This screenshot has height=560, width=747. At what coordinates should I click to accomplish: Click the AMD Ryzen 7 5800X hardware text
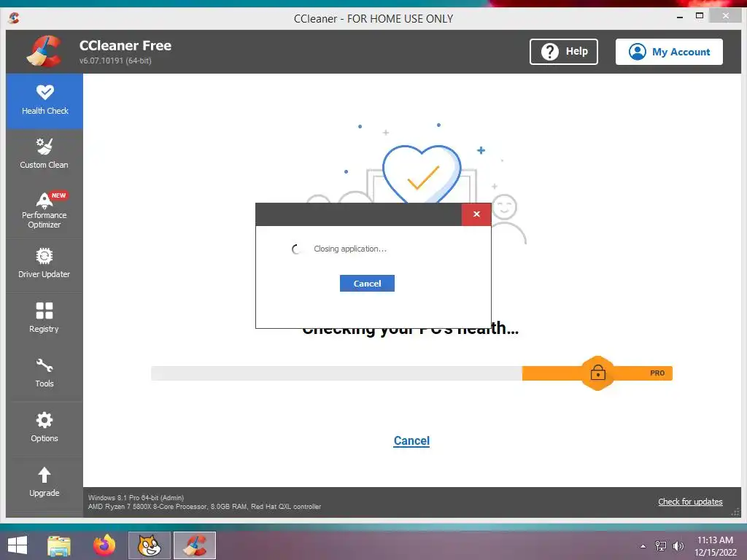pos(204,507)
